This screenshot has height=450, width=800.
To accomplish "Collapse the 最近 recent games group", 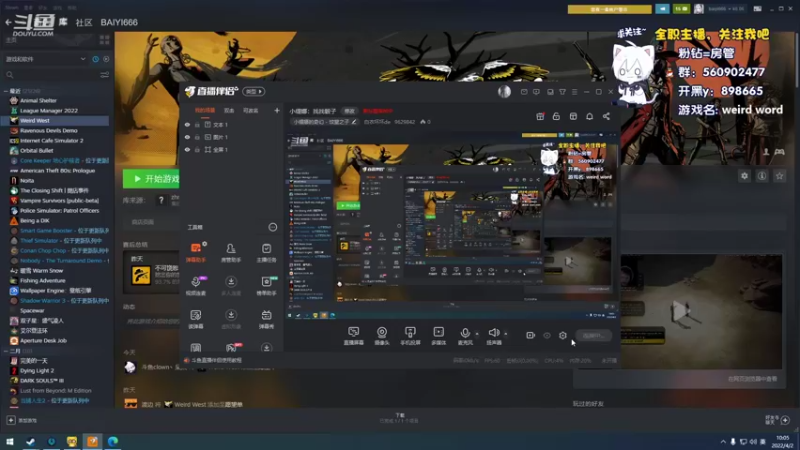I will point(6,91).
